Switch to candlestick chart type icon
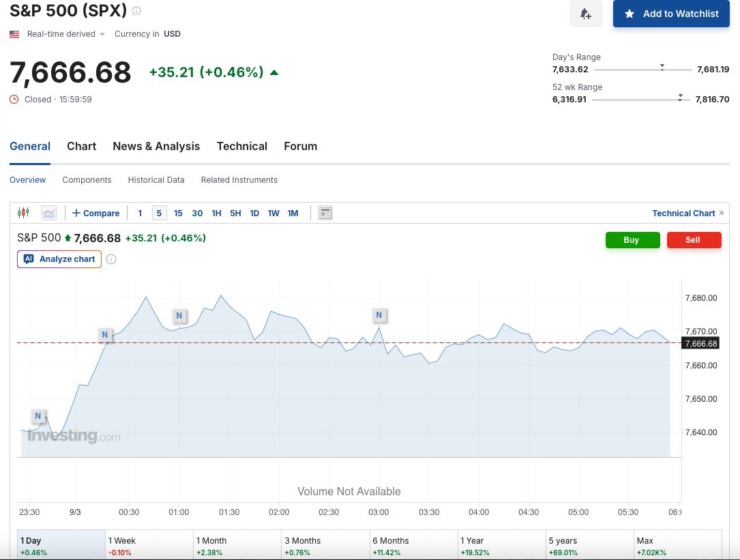The width and height of the screenshot is (740, 560). pyautogui.click(x=23, y=213)
